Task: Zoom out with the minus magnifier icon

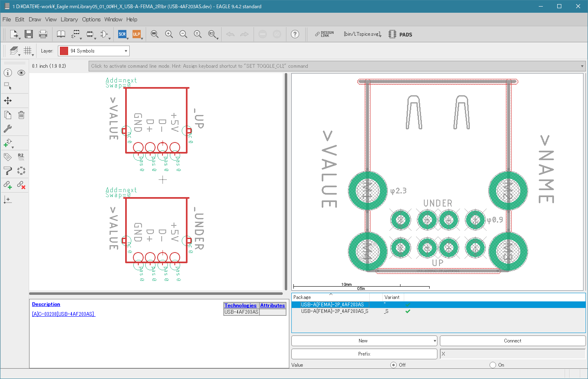Action: coord(183,34)
